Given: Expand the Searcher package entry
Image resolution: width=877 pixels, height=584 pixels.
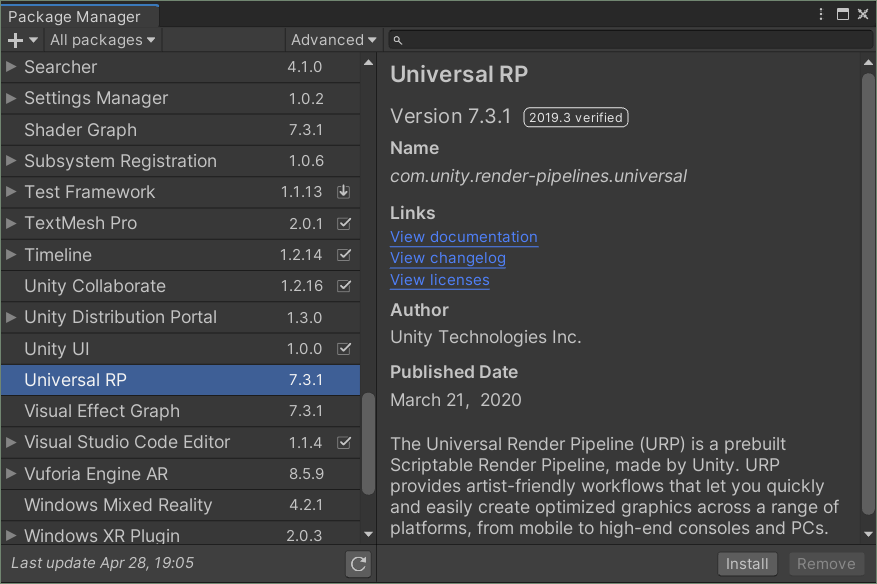Looking at the screenshot, I should (x=11, y=67).
